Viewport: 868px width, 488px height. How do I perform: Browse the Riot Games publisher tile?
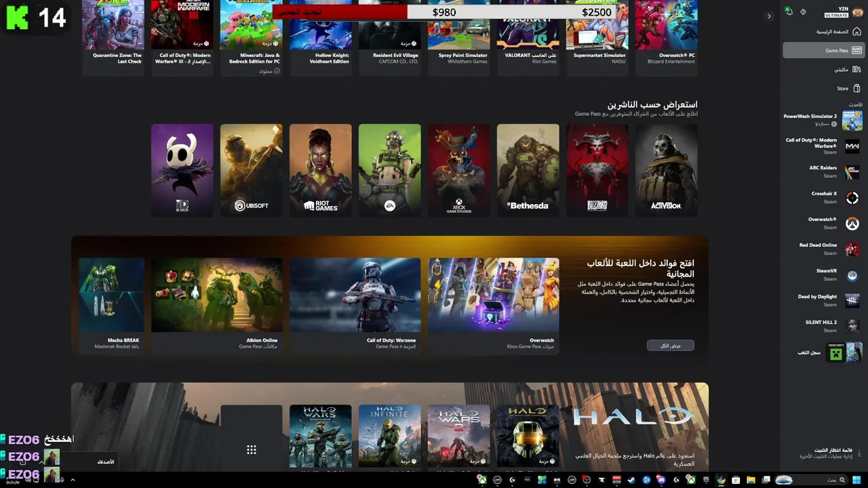coord(320,170)
